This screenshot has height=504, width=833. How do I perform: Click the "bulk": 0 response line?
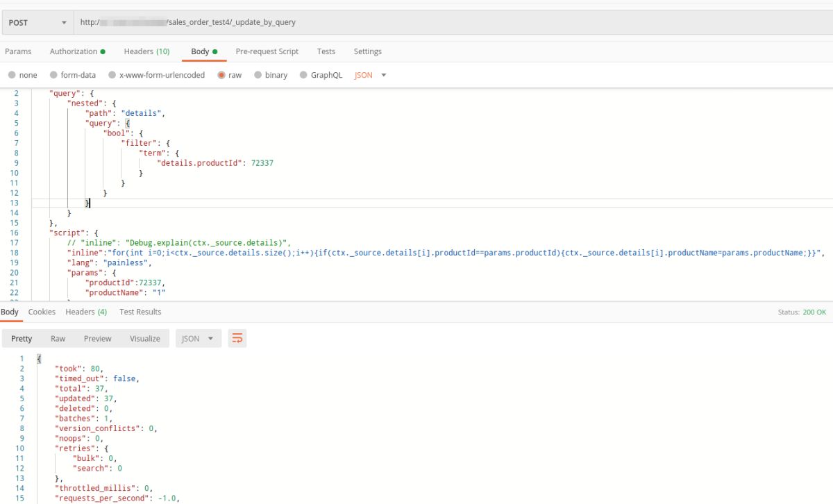[94, 459]
